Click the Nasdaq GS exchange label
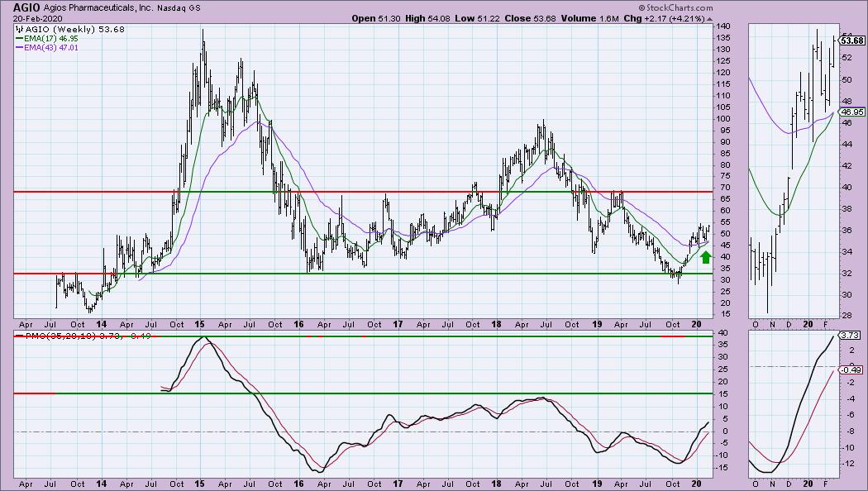The width and height of the screenshot is (868, 491). click(x=179, y=8)
